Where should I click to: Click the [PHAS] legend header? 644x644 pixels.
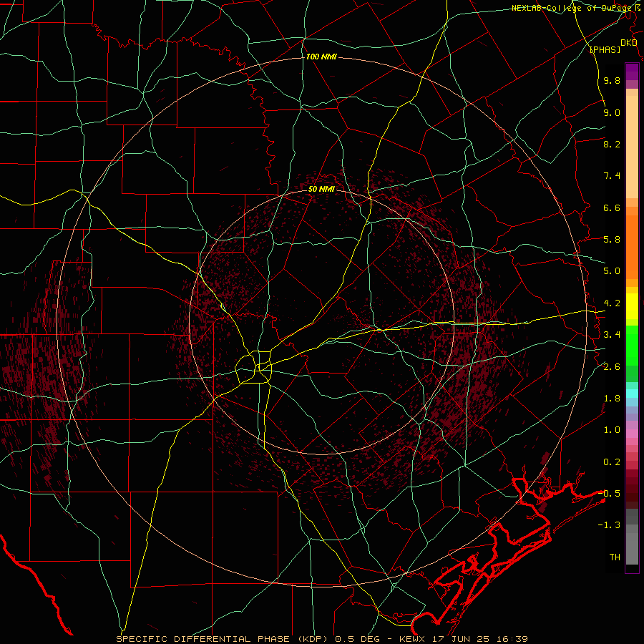605,49
